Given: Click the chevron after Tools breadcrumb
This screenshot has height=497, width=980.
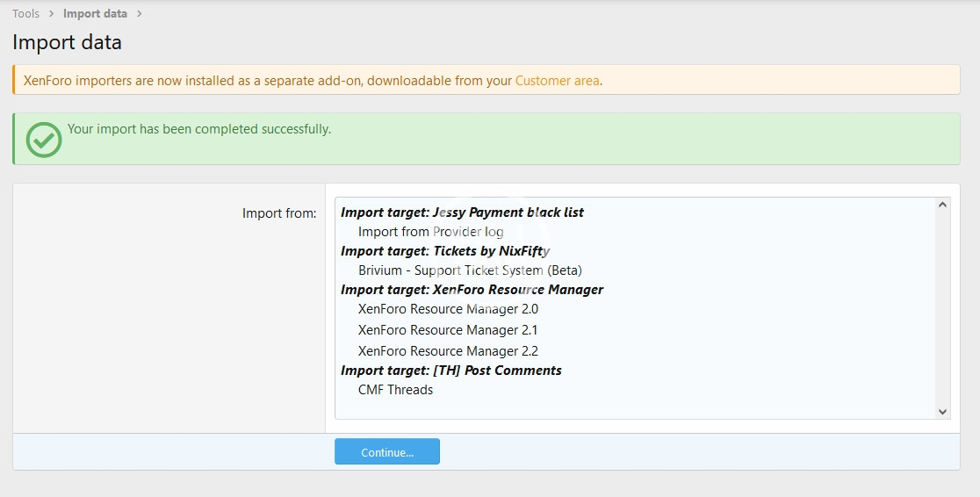Looking at the screenshot, I should [52, 14].
